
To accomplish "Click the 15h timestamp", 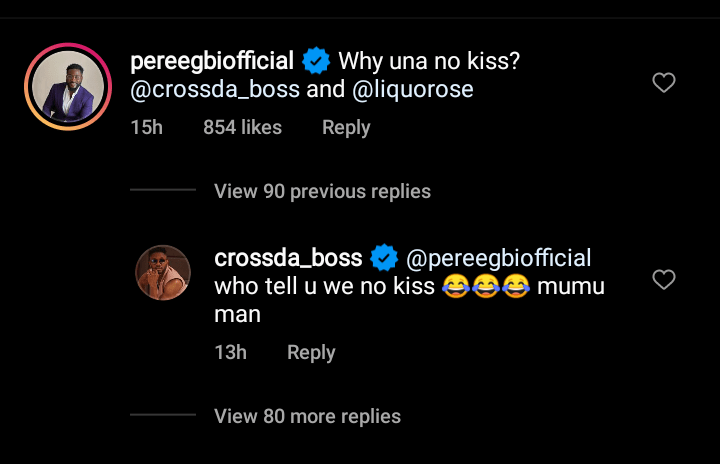I will point(146,128).
